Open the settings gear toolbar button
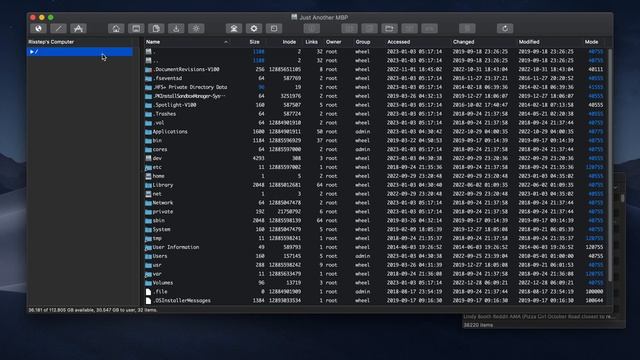Screen dimensions: 640x360 (x=254, y=28)
